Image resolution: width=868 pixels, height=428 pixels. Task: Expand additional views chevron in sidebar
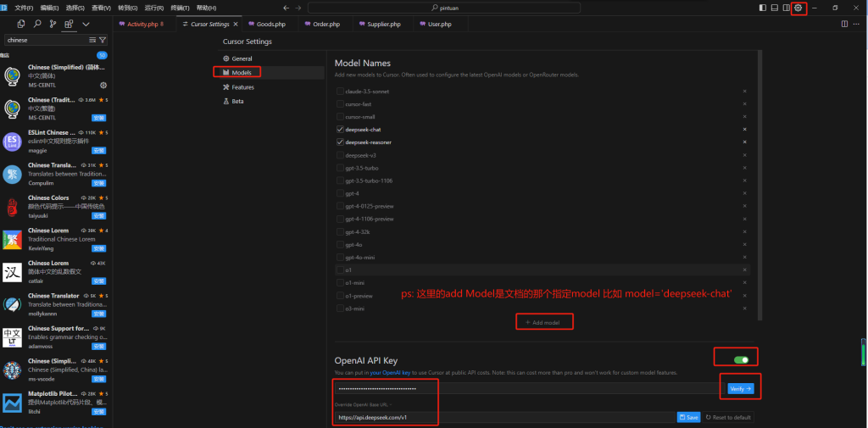click(86, 24)
